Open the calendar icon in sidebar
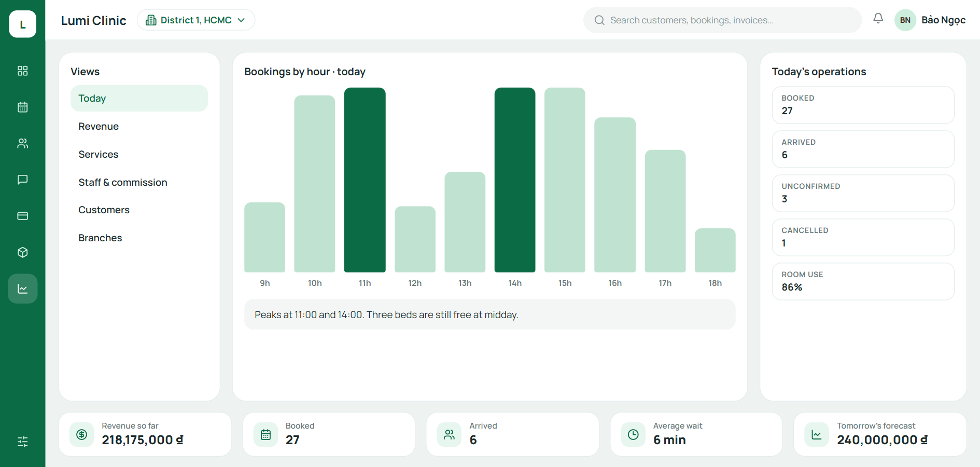980x467 pixels. pos(22,107)
